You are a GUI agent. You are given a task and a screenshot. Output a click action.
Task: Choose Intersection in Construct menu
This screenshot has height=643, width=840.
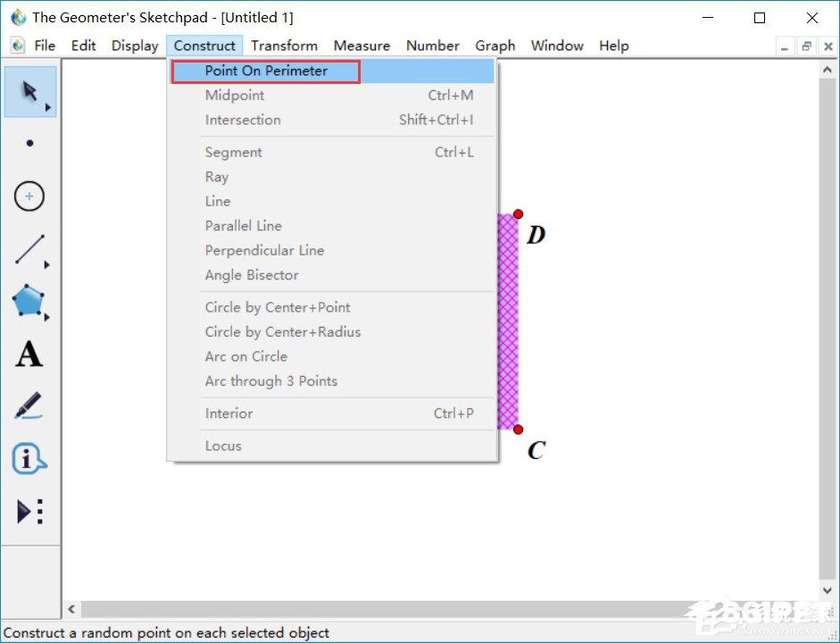tap(332, 120)
